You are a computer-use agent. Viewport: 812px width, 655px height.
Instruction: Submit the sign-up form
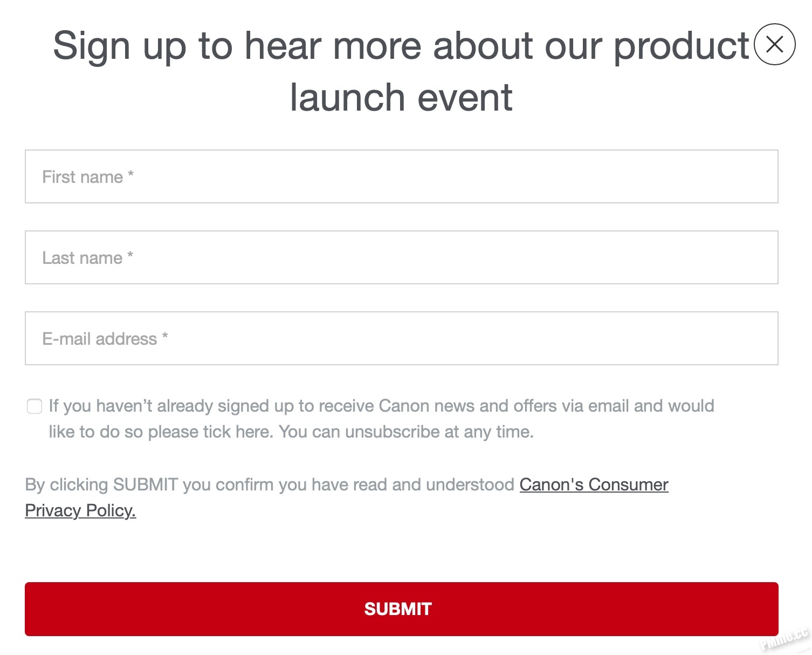[x=402, y=609]
